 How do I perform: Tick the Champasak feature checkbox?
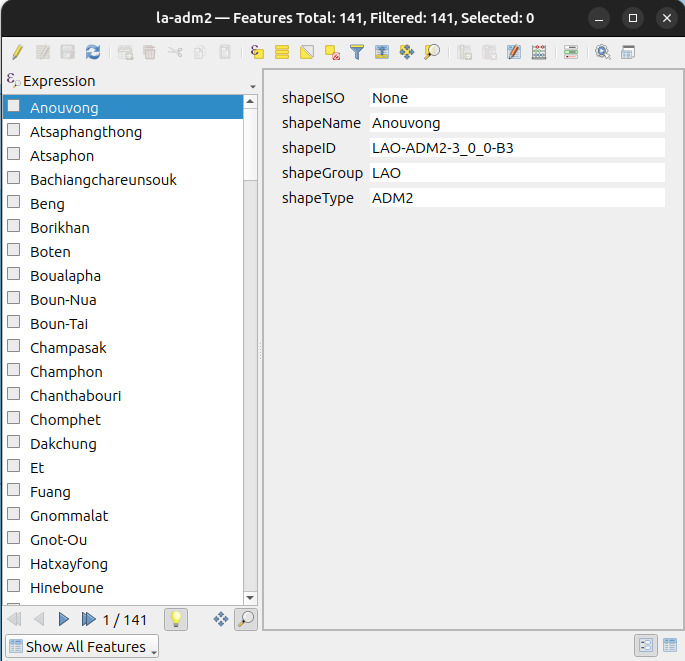(x=14, y=347)
